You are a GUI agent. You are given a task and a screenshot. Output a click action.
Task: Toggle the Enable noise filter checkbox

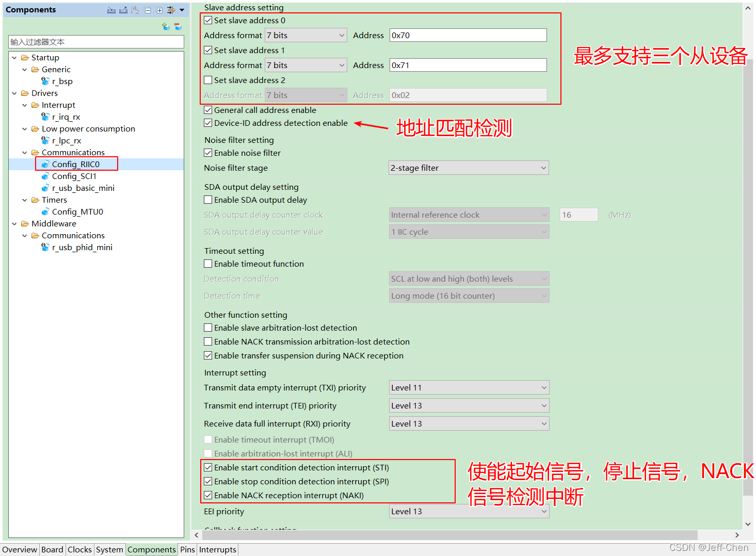[208, 153]
